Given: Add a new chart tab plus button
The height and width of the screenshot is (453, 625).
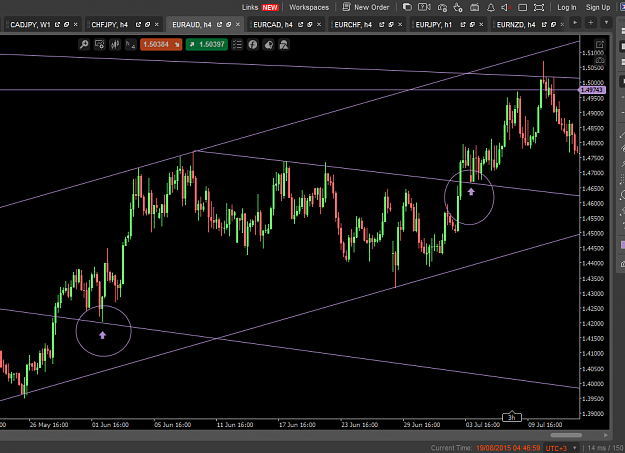Looking at the screenshot, I should pos(591,23).
